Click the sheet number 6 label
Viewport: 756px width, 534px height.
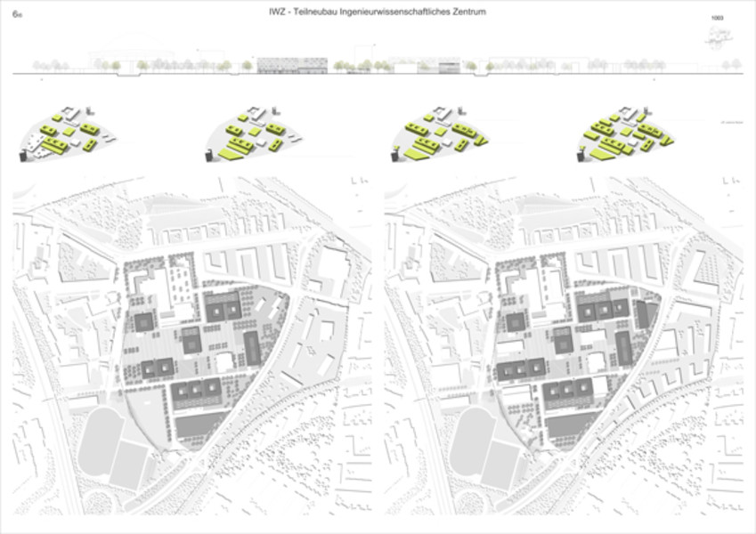pos(16,15)
